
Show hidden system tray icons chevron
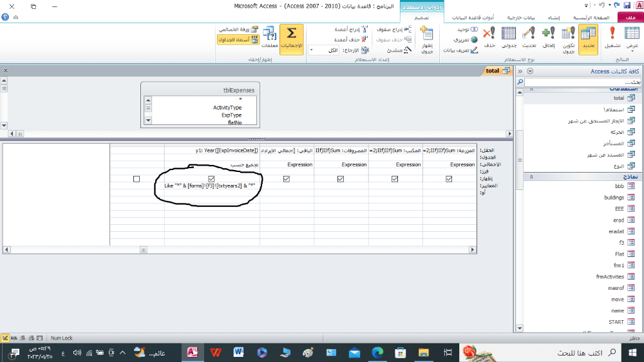coord(122,352)
